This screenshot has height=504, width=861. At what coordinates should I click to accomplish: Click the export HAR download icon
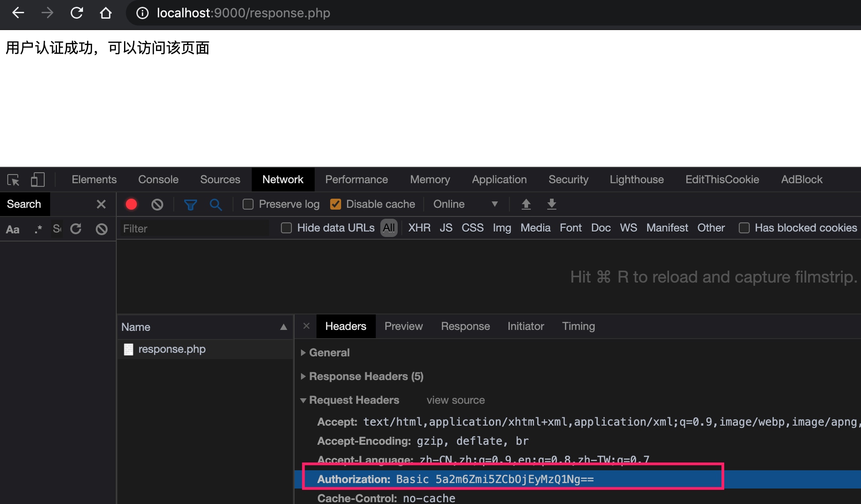[x=552, y=204]
